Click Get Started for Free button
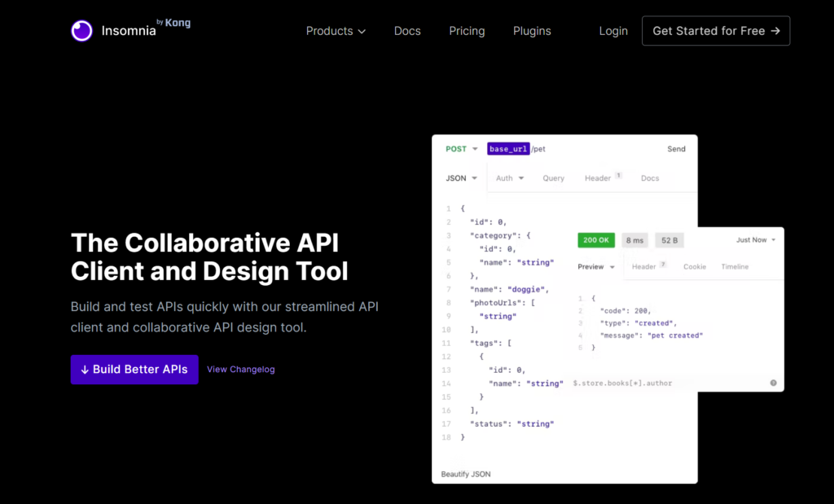 [716, 31]
